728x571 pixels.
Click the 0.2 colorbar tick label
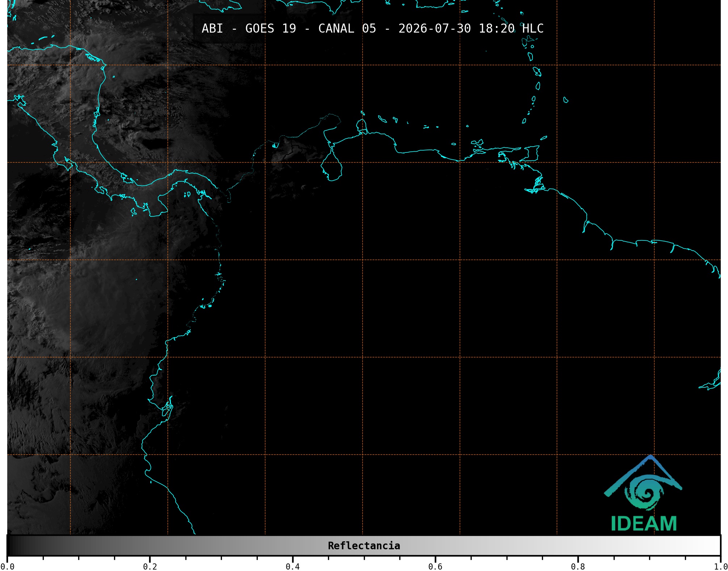[x=150, y=566]
